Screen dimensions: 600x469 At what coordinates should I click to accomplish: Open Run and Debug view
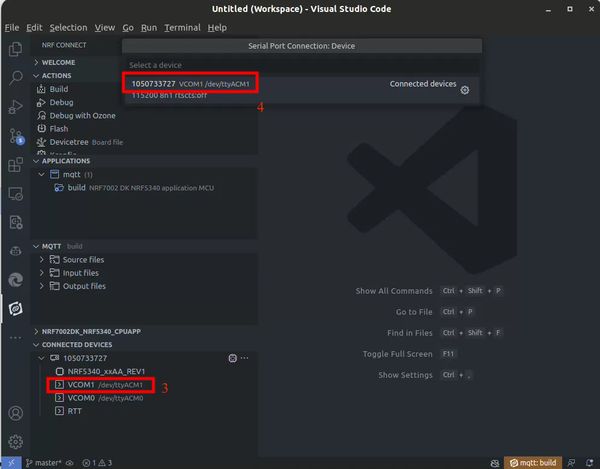point(15,107)
